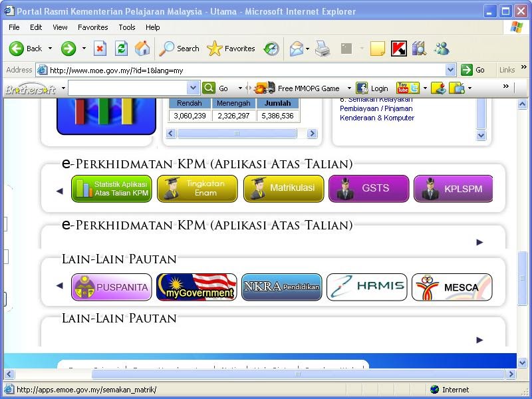This screenshot has width=532, height=399.
Task: Click the joystick games toolbar icon
Action: tap(438, 88)
